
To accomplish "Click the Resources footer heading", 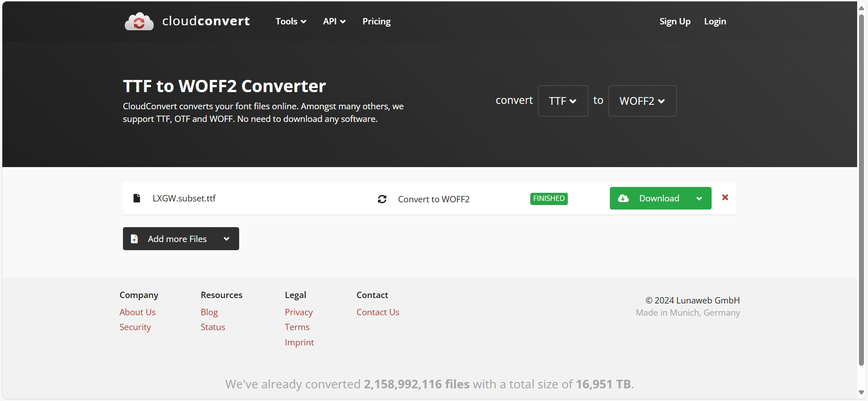I will tap(222, 295).
